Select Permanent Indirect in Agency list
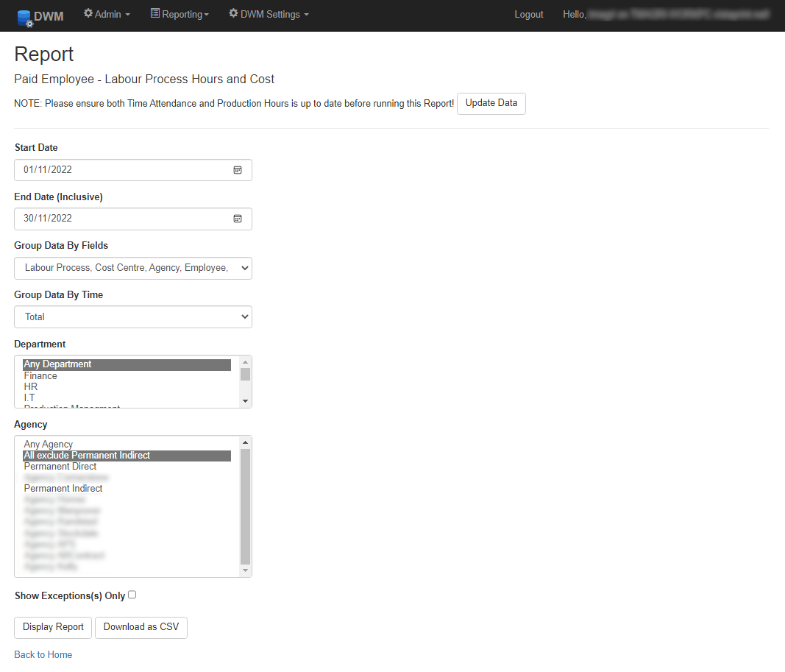 127,489
